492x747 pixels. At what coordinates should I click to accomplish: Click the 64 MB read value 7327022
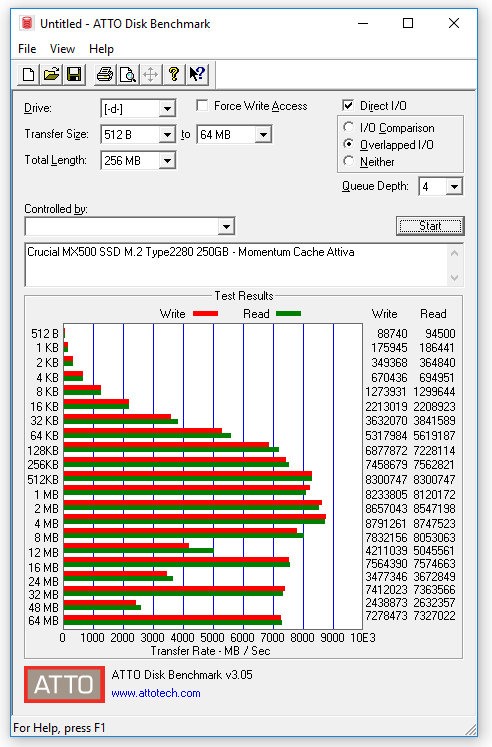coord(434,616)
